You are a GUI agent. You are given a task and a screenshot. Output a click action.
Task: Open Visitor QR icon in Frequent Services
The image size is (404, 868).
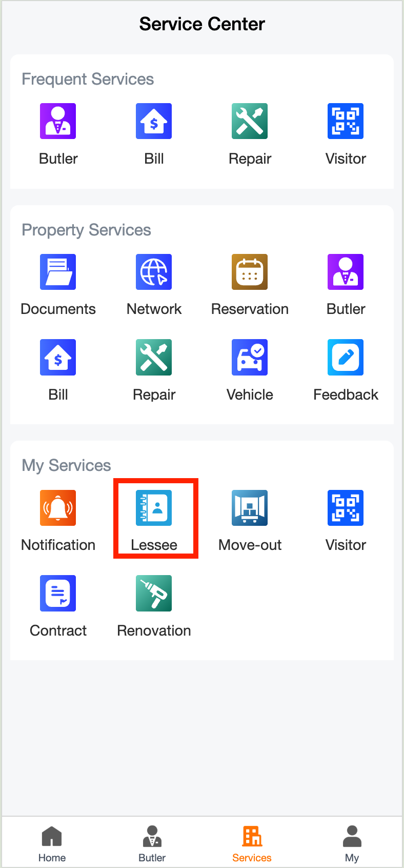[346, 122]
